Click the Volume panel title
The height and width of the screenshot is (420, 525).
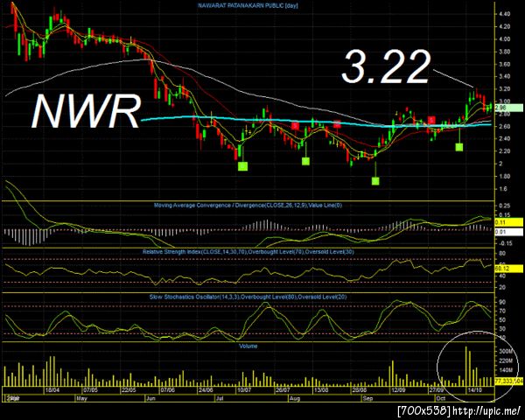coord(248,346)
